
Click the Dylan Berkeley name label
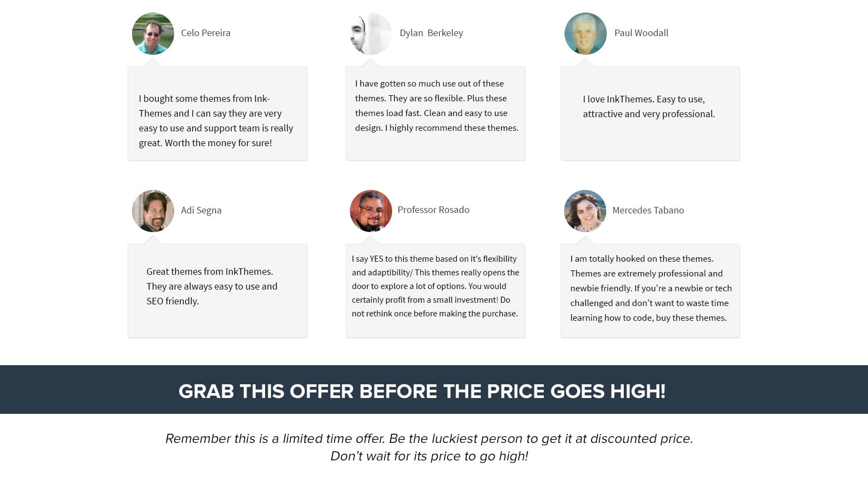tap(431, 33)
